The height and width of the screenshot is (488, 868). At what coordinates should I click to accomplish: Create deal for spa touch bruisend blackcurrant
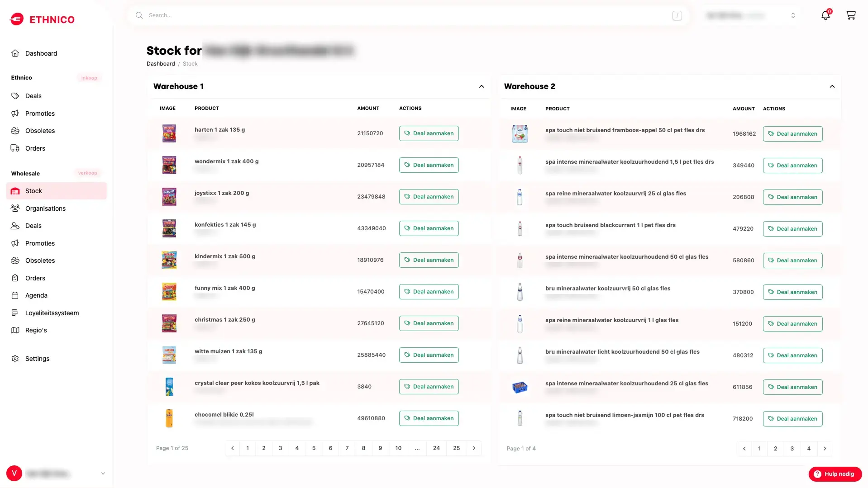click(792, 229)
